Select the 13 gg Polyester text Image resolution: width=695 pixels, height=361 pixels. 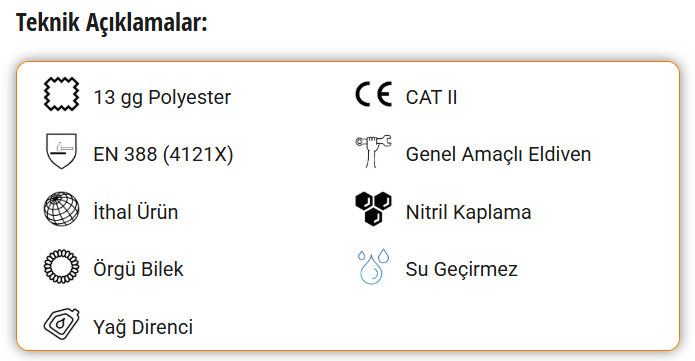(162, 98)
